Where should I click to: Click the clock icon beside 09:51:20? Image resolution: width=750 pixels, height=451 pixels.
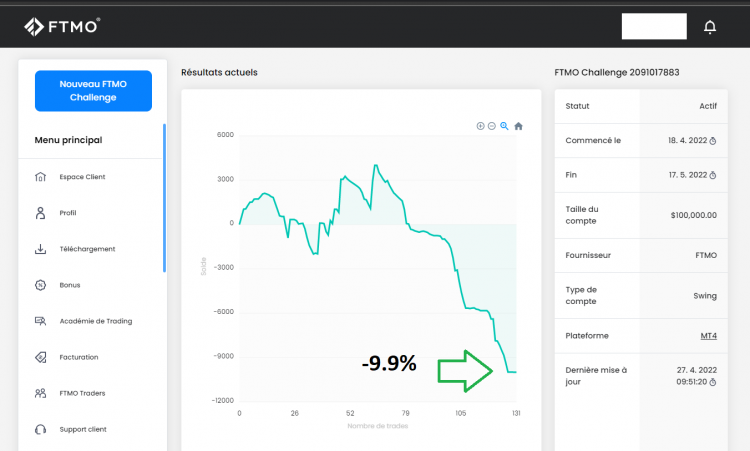point(713,382)
